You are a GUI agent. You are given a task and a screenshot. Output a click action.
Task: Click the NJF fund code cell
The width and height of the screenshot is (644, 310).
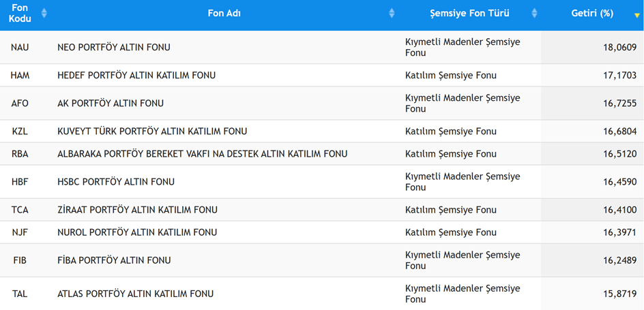20,232
